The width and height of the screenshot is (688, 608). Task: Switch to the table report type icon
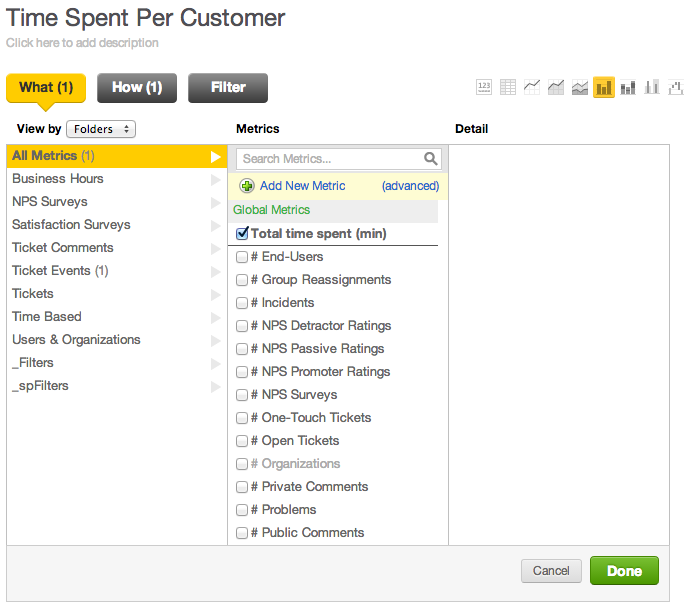coord(508,87)
